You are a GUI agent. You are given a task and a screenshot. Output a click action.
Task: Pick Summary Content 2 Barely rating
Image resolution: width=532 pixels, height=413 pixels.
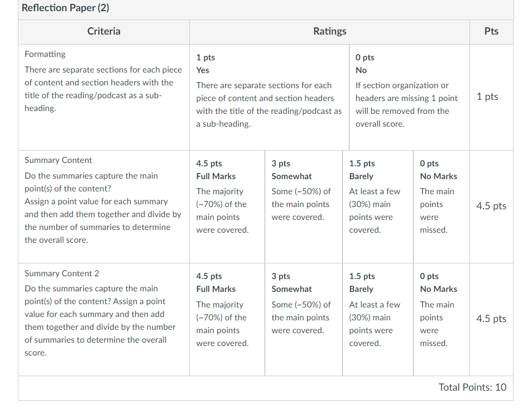coord(377,319)
